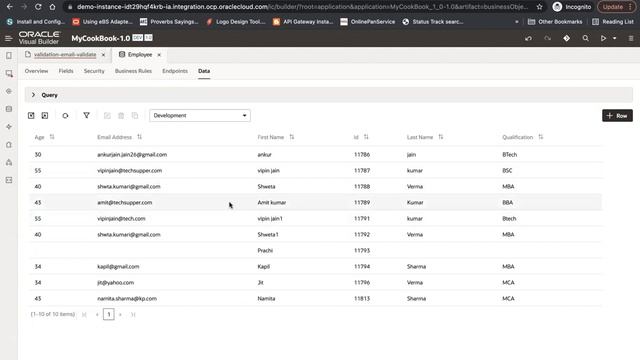
Task: Sort by Age column
Action: point(52,137)
